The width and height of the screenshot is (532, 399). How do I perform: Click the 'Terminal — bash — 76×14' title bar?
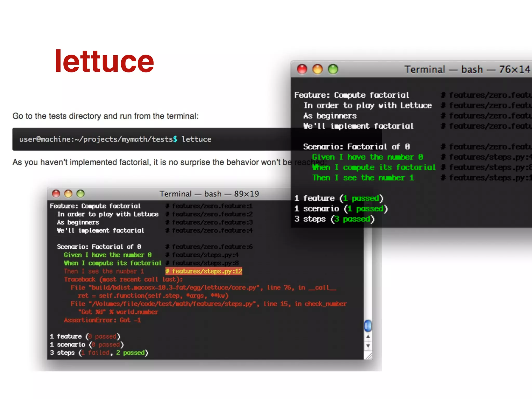[x=467, y=69]
